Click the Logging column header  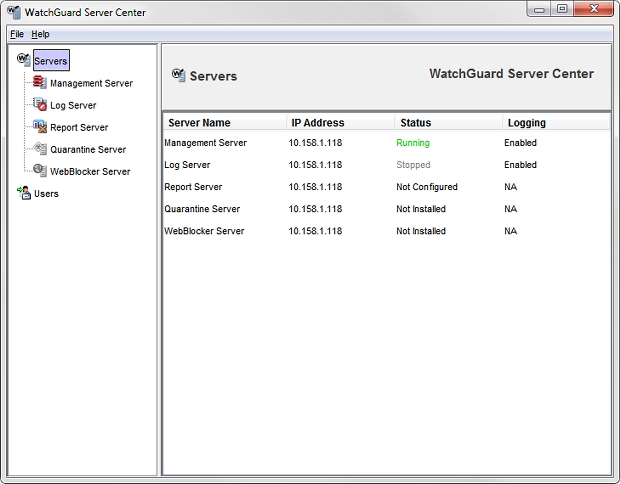coord(556,123)
